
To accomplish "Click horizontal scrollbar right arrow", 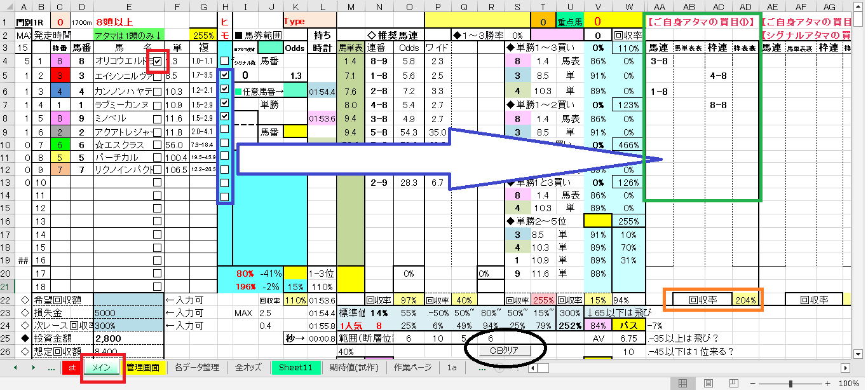I will [844, 368].
